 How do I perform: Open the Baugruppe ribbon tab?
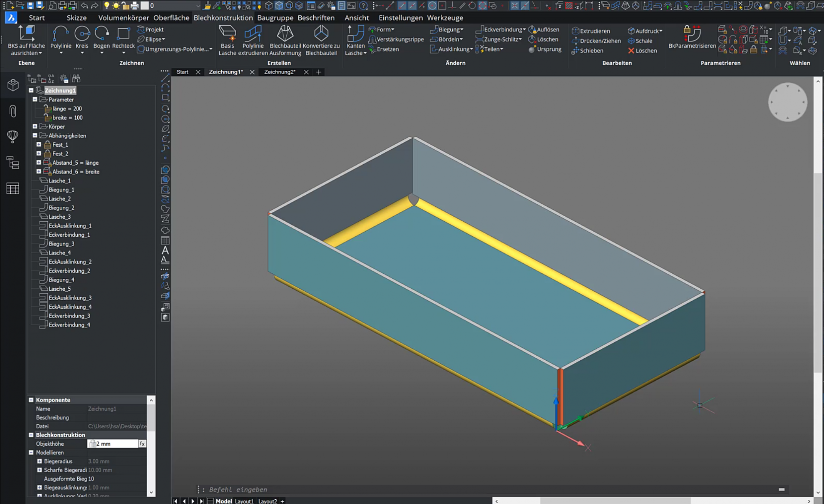pos(275,18)
